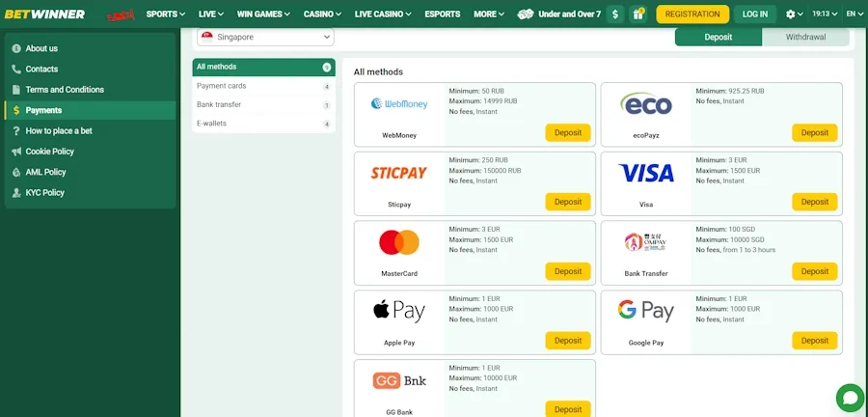Click the MasterCard logo
The image size is (868, 417).
(399, 242)
